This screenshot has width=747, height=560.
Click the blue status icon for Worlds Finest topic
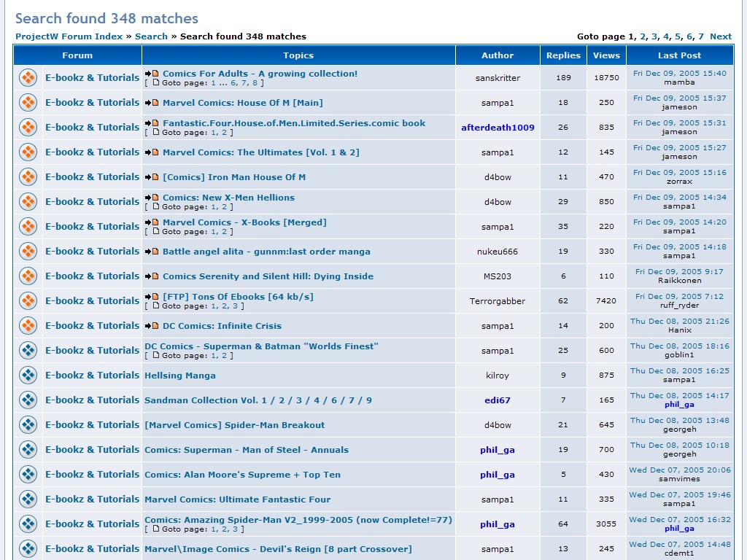click(x=28, y=350)
